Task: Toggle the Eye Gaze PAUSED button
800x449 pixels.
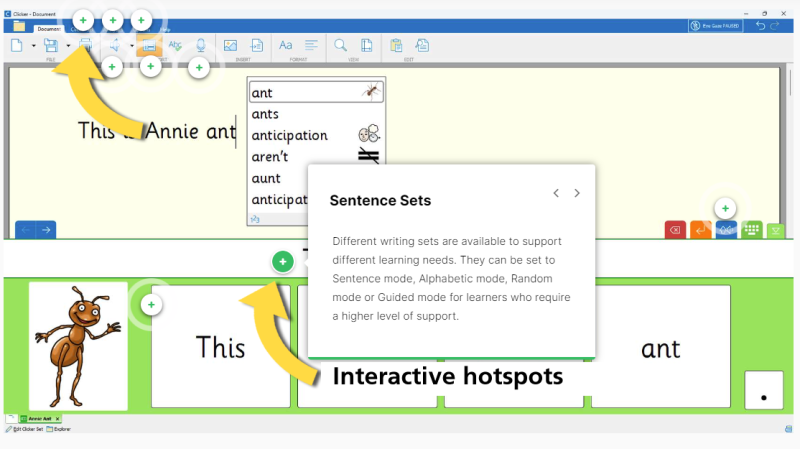Action: (x=715, y=26)
